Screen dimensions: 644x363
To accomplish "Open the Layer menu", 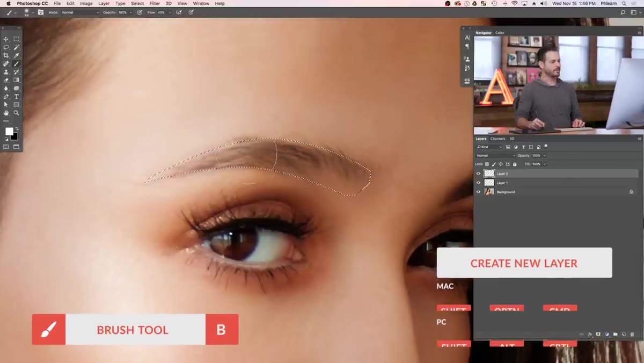I will tap(104, 3).
